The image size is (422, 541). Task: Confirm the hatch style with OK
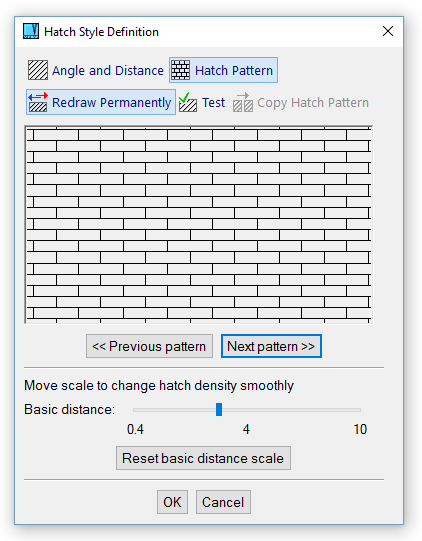[172, 502]
